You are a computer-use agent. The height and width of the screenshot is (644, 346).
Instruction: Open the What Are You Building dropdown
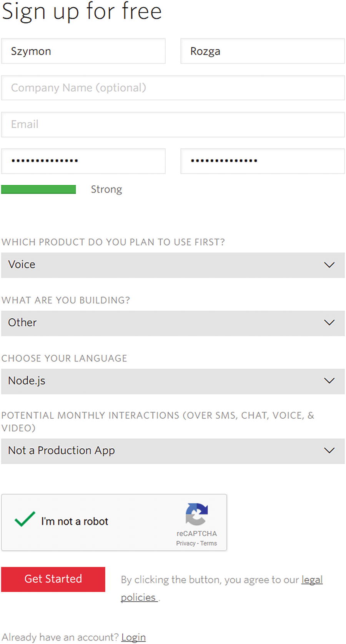pos(173,323)
